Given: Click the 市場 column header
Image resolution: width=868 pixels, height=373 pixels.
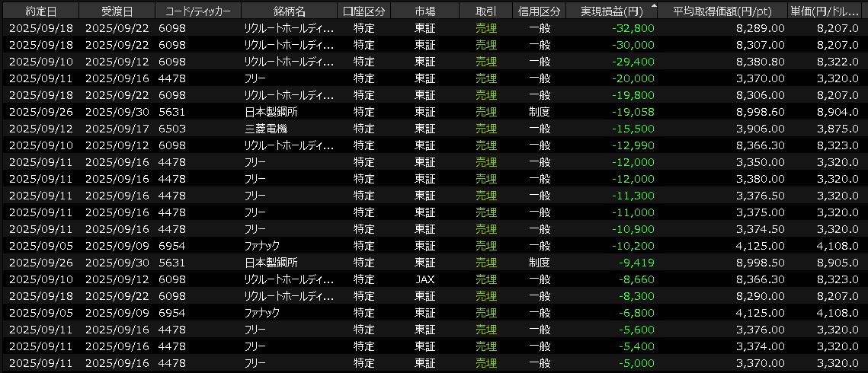Looking at the screenshot, I should 424,11.
